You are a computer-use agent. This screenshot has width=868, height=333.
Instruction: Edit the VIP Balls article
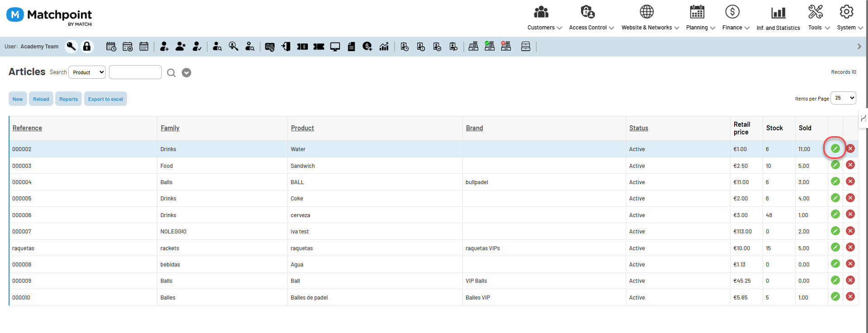pos(835,280)
